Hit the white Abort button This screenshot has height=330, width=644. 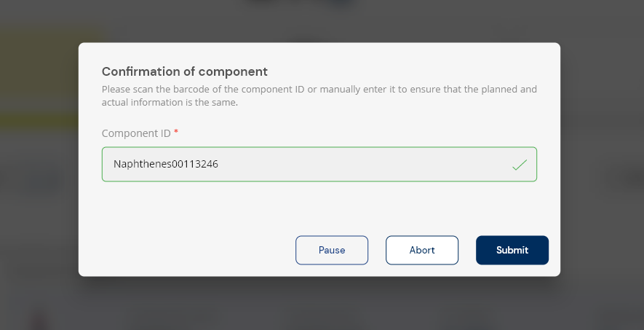coord(422,250)
